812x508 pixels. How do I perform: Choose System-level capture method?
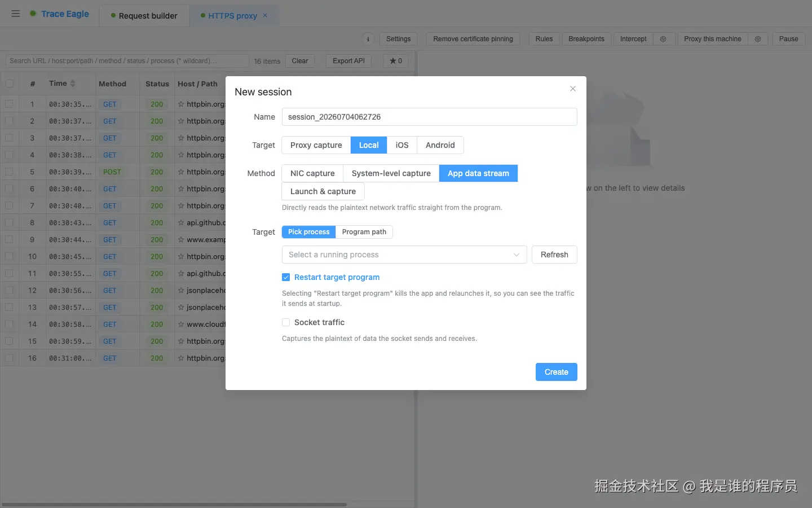[x=391, y=173]
